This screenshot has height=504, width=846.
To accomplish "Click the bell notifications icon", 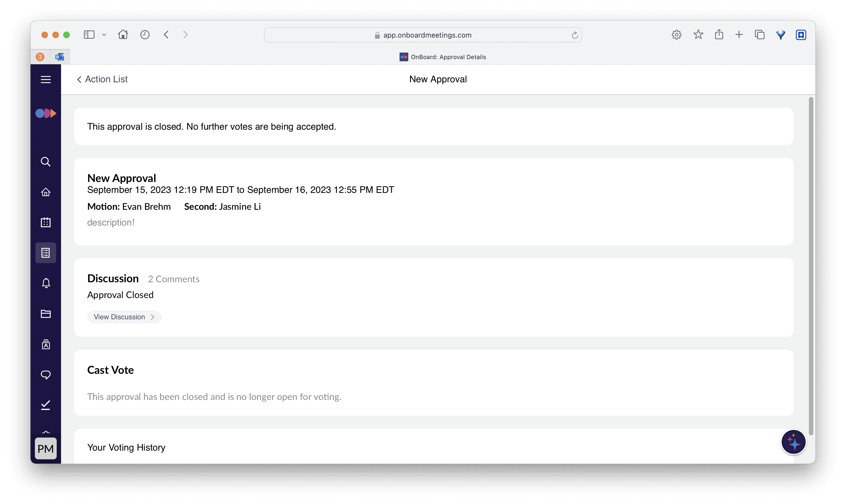I will (46, 283).
